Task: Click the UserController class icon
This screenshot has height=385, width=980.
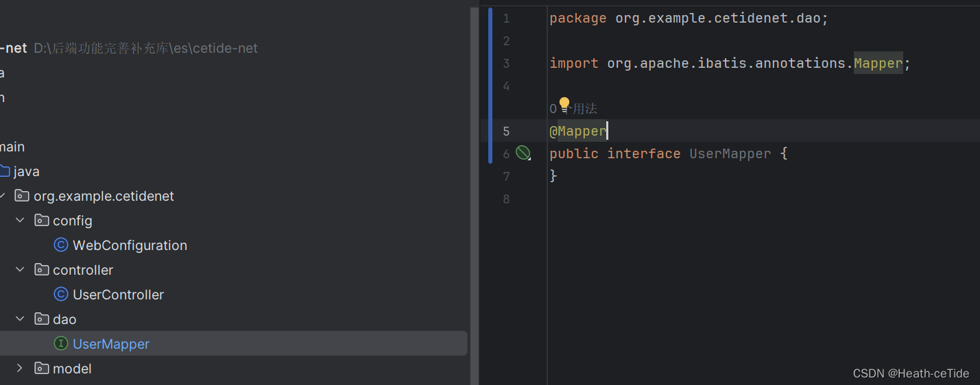Action: tap(61, 295)
